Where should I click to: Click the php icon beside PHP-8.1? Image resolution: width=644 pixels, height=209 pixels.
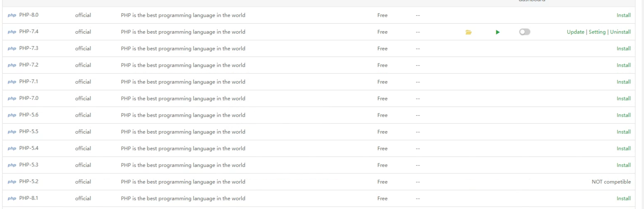pos(12,199)
